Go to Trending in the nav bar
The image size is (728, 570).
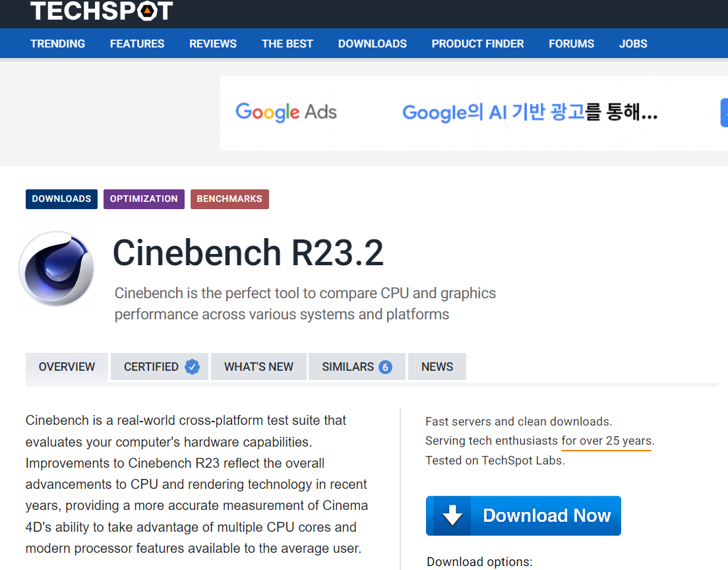(x=57, y=44)
